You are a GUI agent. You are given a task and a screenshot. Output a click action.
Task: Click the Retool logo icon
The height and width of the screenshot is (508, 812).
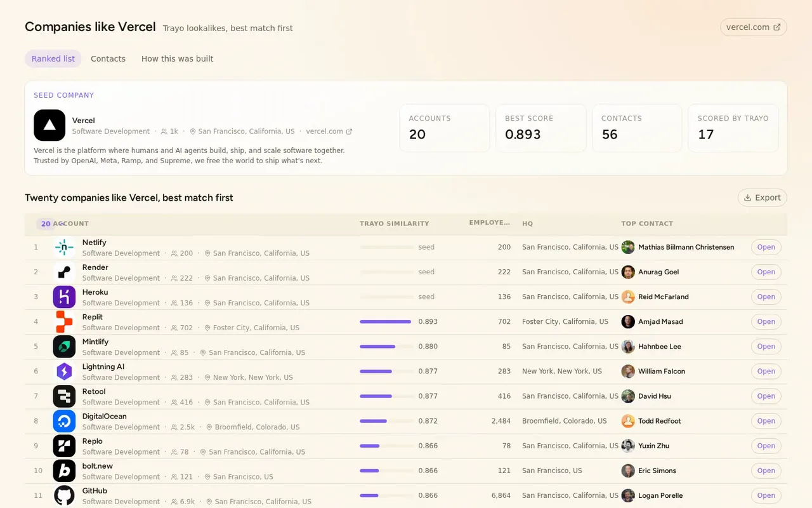point(64,396)
